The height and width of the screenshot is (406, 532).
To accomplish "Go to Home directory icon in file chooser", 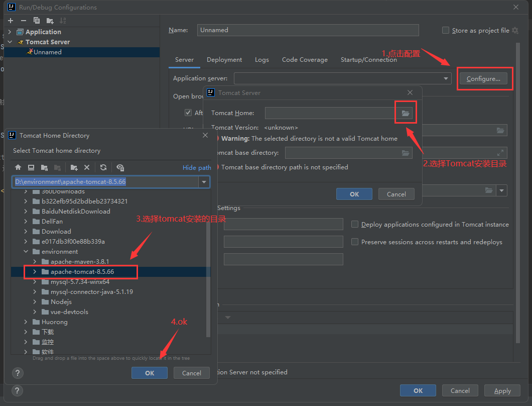I will 18,167.
